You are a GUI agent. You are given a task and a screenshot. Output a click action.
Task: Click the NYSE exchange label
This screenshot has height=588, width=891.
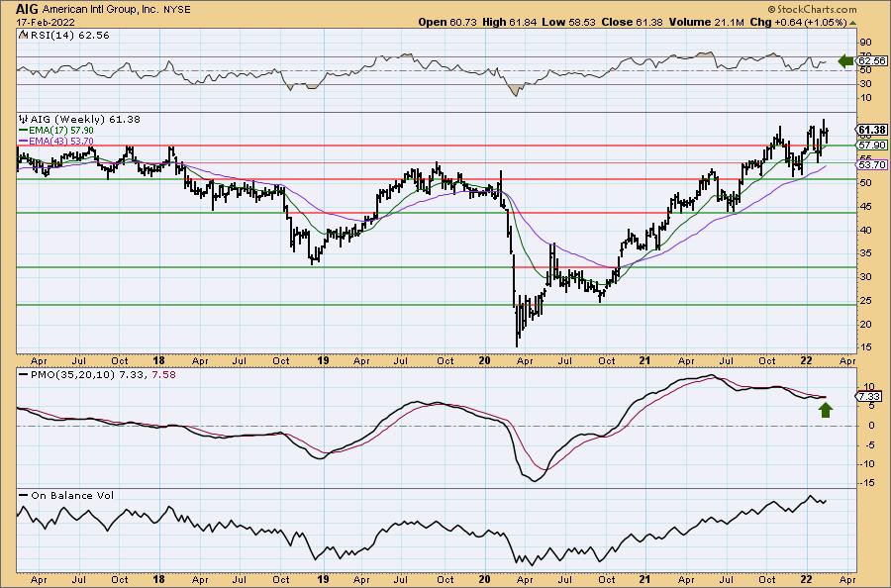point(176,10)
